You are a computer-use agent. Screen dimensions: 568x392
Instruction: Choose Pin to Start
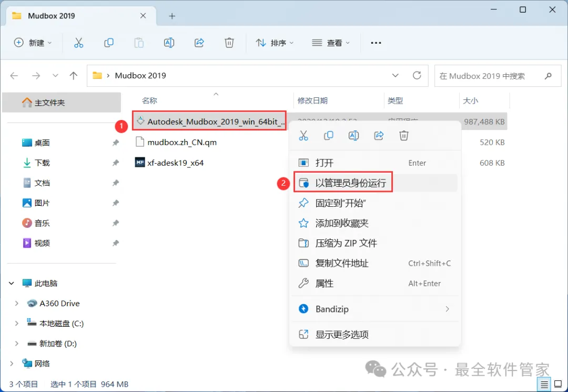point(375,203)
